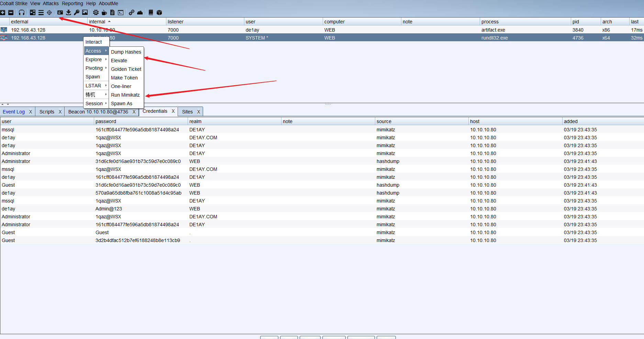Expand the highlighted Access submenu entry
Screen dimensions: 644x339
click(96, 51)
